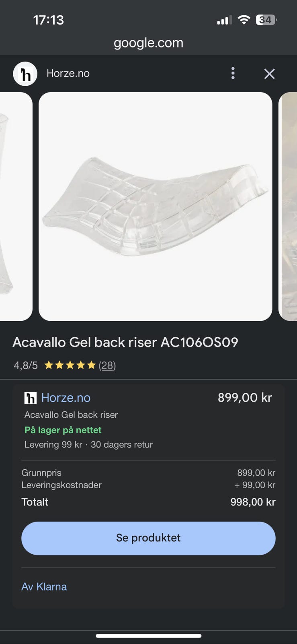Open the google.com address bar
The image size is (297, 644).
[148, 43]
